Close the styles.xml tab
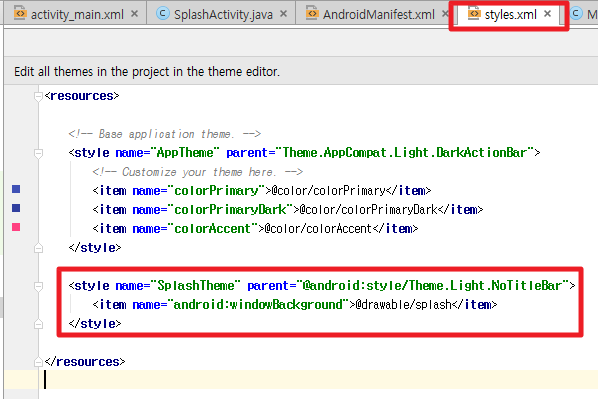 (x=548, y=14)
